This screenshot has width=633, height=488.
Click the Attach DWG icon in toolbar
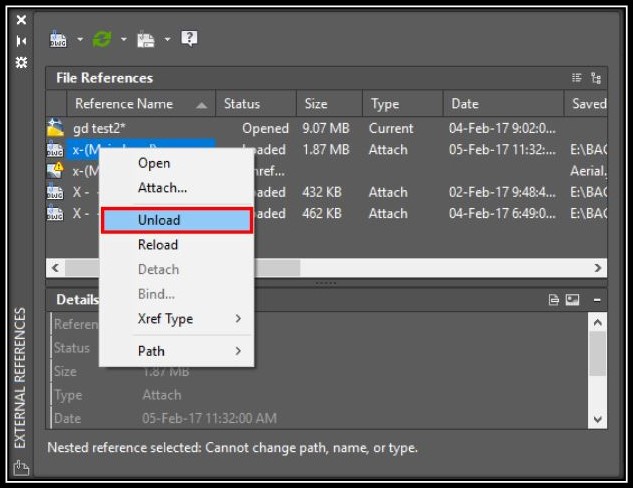58,40
